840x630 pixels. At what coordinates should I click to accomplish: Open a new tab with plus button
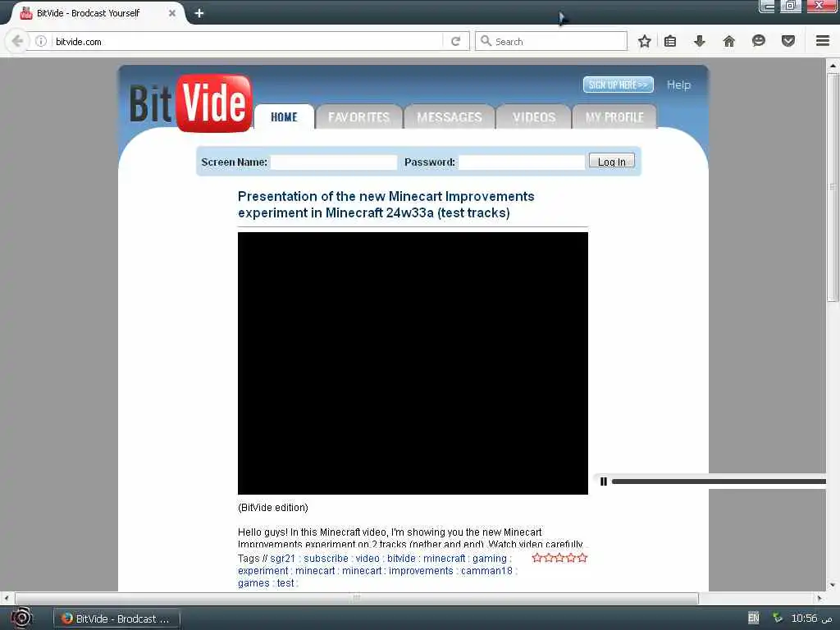[x=199, y=13]
